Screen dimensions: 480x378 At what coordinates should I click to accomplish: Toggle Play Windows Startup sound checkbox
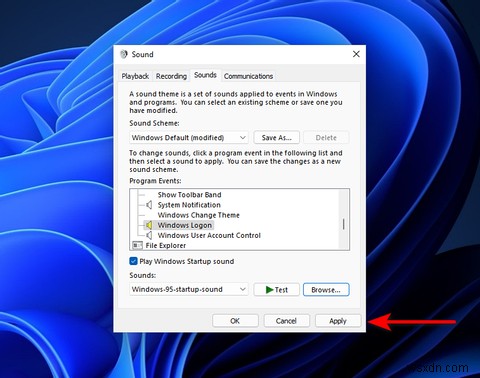[x=133, y=261]
